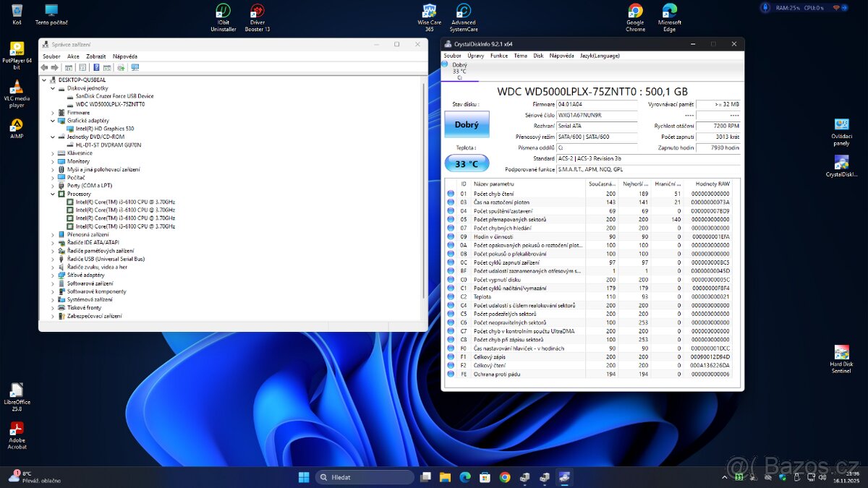Click the scan for hardware changes toolbar icon
Viewport: 868px width, 488px height.
(x=121, y=67)
